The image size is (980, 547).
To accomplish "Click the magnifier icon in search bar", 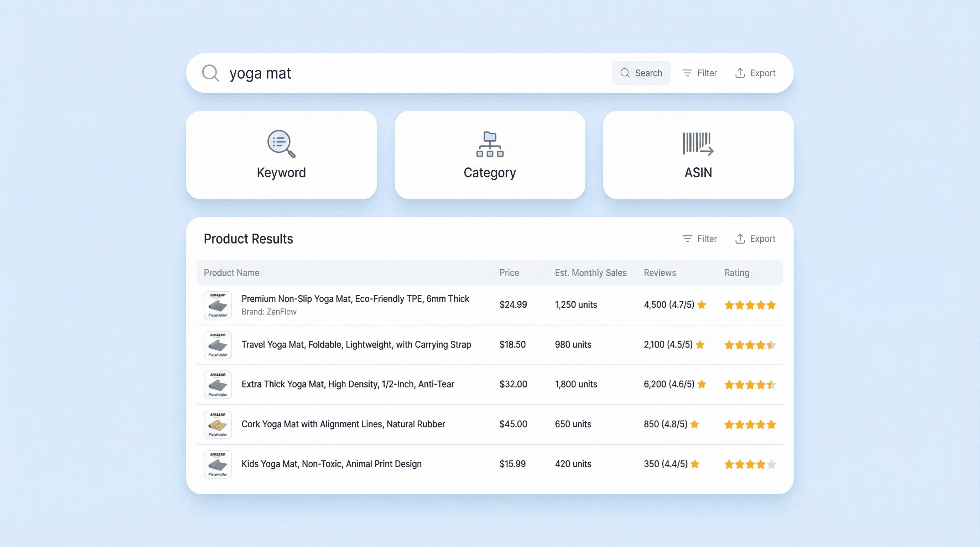I will tap(210, 73).
